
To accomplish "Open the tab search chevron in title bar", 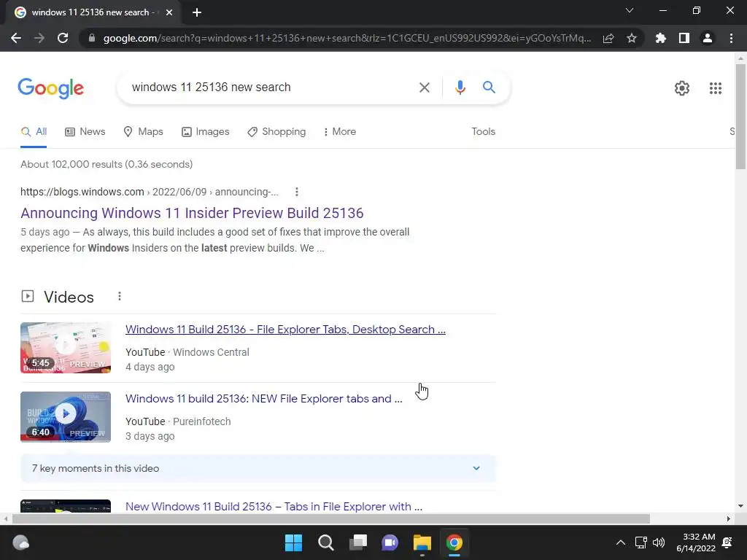I will [x=630, y=10].
